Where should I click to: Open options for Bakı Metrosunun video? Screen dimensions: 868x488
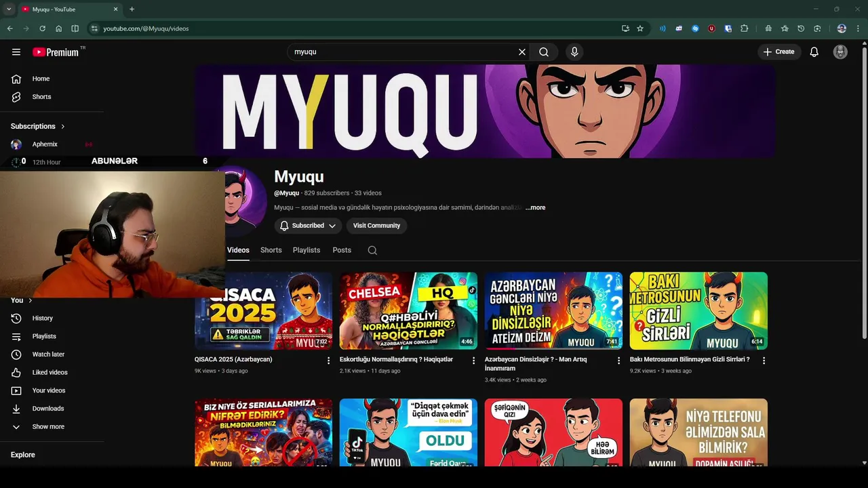tap(764, 361)
